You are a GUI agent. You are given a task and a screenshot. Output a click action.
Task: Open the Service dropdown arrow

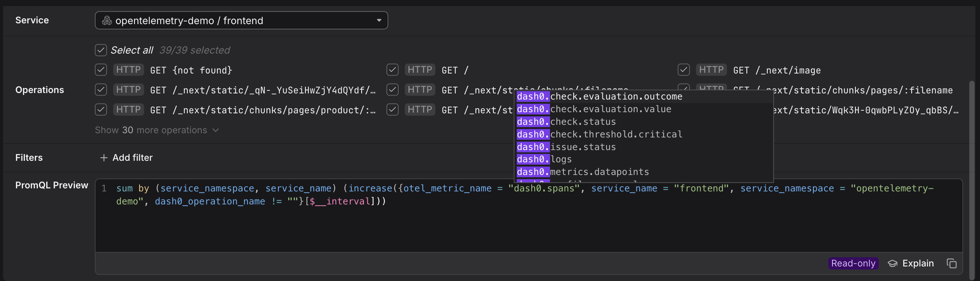coord(379,21)
